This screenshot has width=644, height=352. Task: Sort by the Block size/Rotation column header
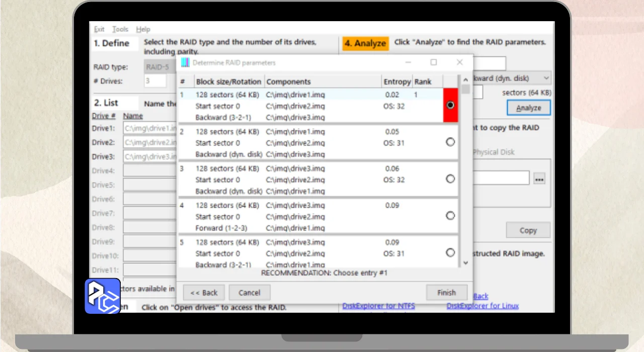(x=228, y=81)
